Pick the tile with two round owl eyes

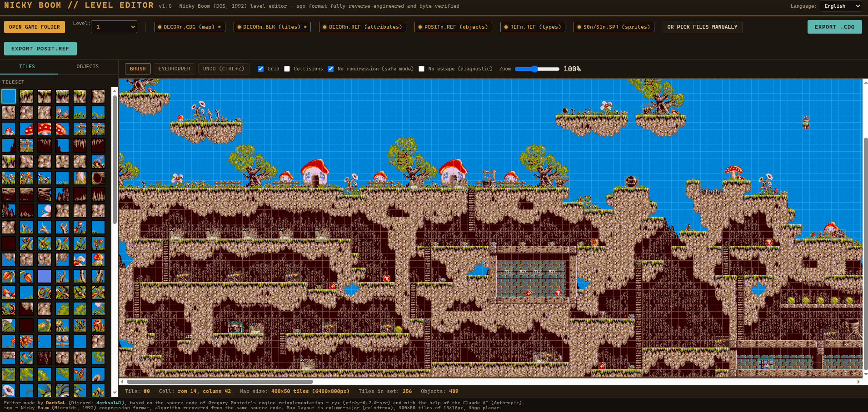(x=62, y=342)
